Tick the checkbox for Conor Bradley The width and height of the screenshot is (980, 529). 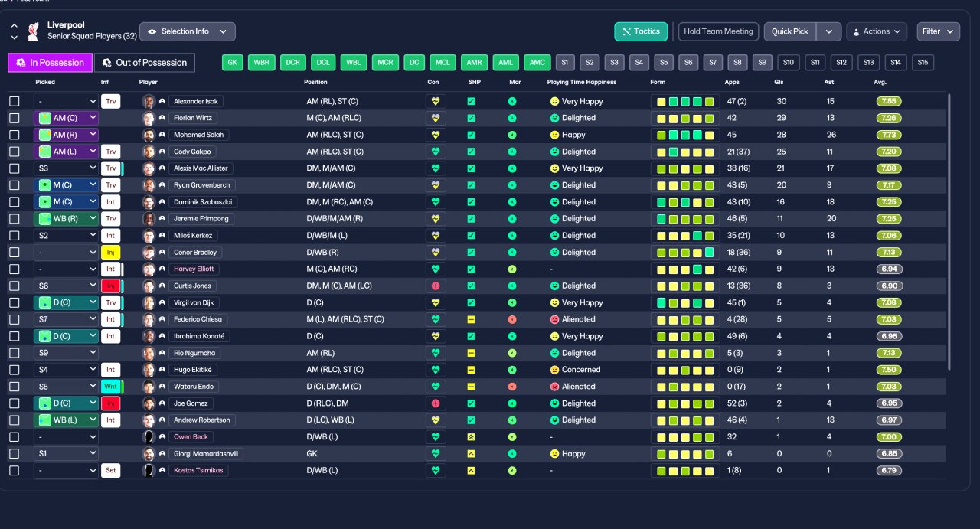pyautogui.click(x=14, y=252)
